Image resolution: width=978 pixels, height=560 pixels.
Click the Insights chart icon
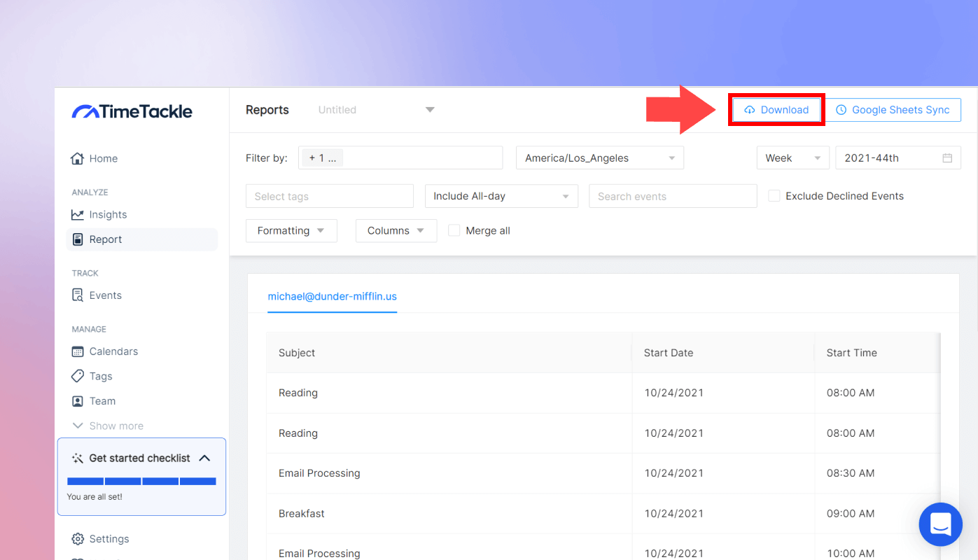point(77,214)
